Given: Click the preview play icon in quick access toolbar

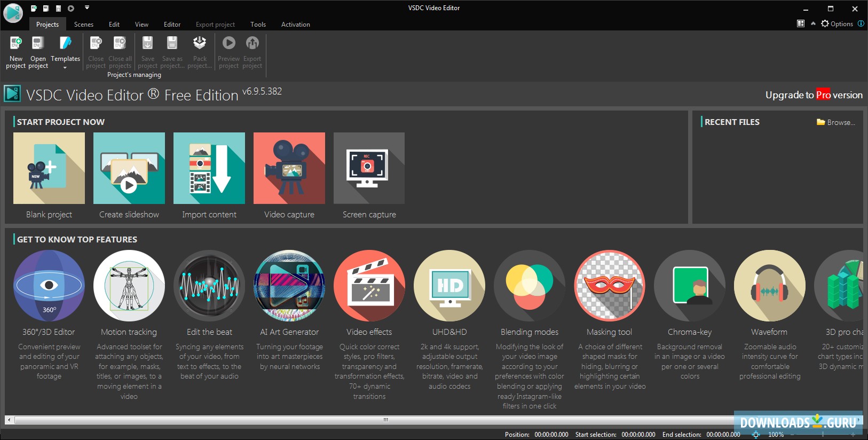Looking at the screenshot, I should (71, 8).
